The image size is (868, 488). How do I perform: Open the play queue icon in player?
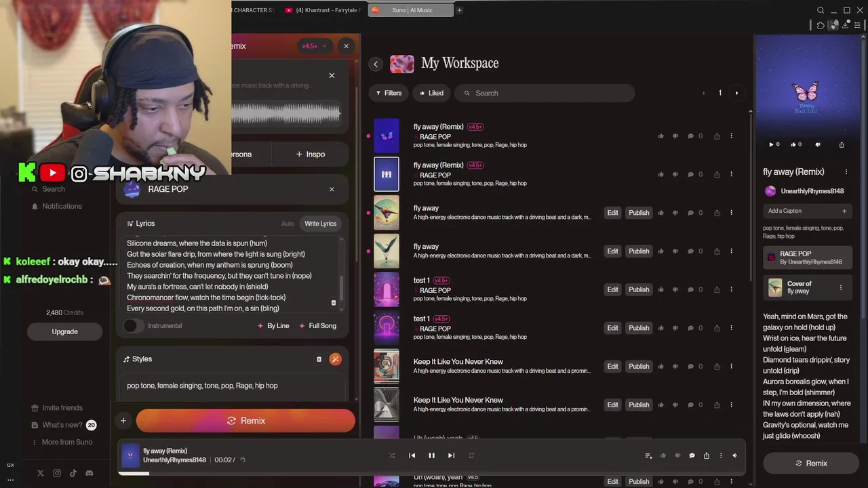(x=648, y=455)
